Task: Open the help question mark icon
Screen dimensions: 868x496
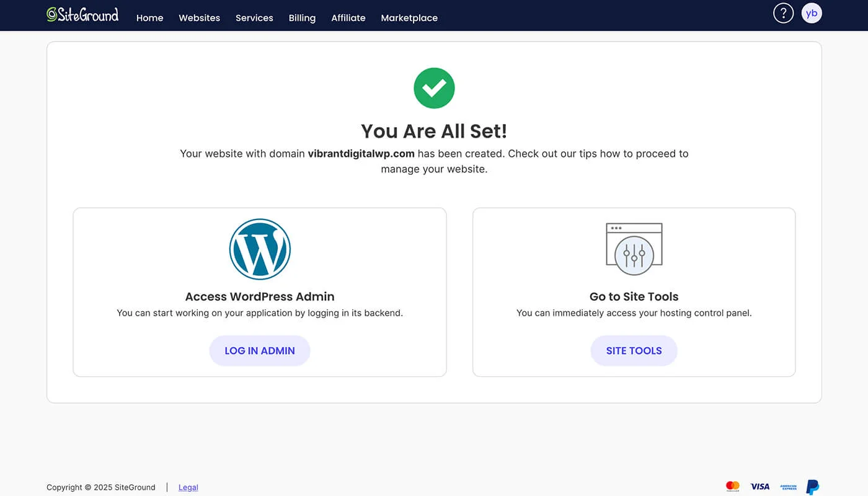Action: (x=783, y=12)
